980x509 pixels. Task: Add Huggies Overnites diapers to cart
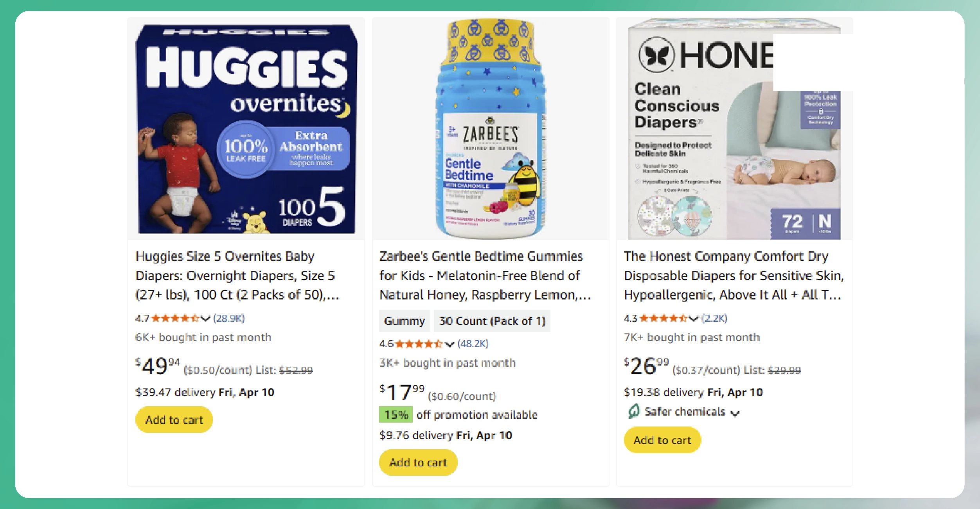pyautogui.click(x=174, y=420)
